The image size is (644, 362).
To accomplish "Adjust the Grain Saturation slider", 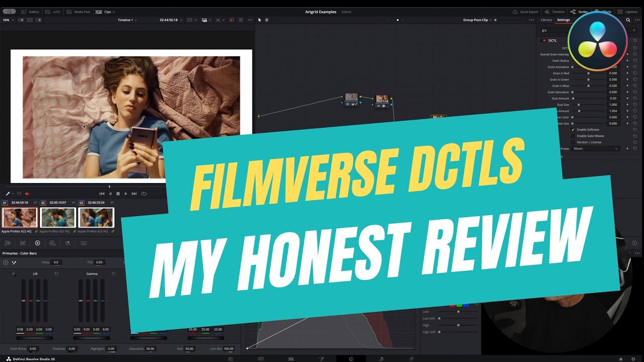I will 589,92.
